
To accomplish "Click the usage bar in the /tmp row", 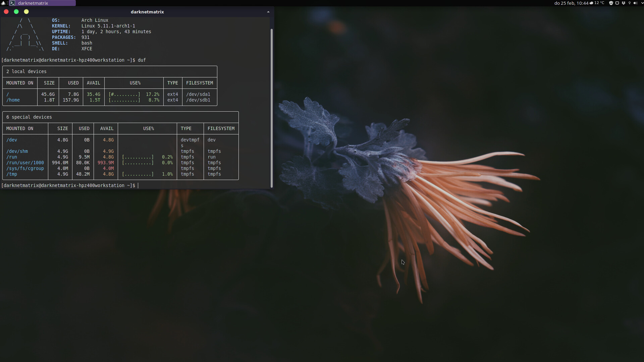I will tap(138, 174).
